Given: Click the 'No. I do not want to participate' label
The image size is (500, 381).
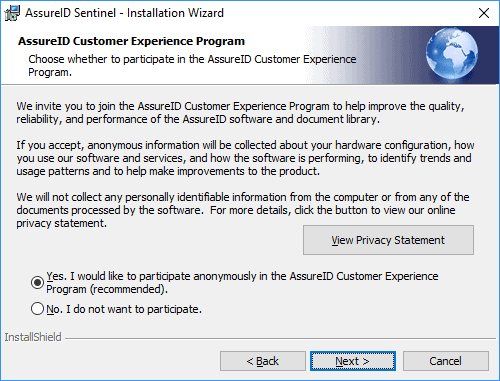Looking at the screenshot, I should [124, 309].
